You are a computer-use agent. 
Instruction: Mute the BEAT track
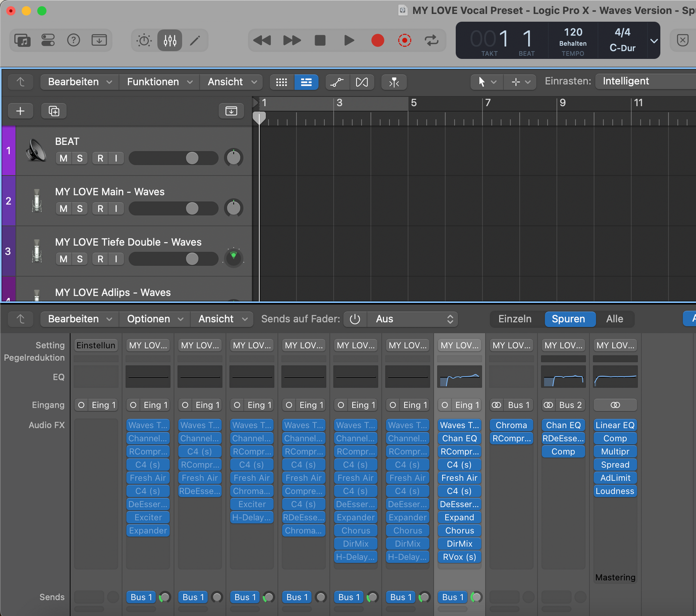click(64, 158)
